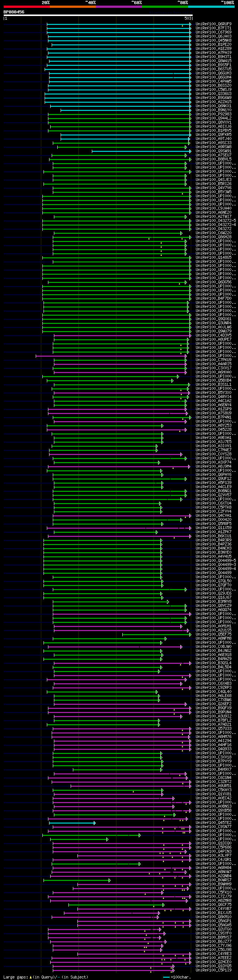Select the UniRef100_Q6GUH3 label
Viewport: 238px width, 980px height.
pos(214,73)
